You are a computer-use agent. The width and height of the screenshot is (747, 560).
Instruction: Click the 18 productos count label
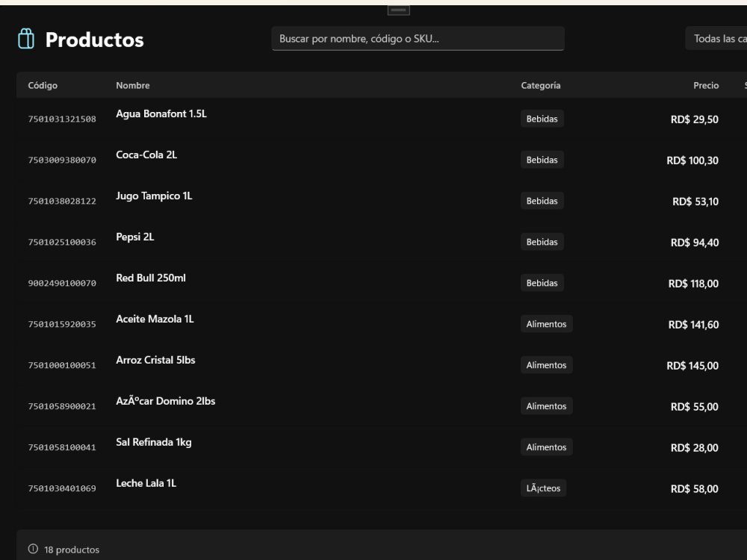(x=72, y=550)
